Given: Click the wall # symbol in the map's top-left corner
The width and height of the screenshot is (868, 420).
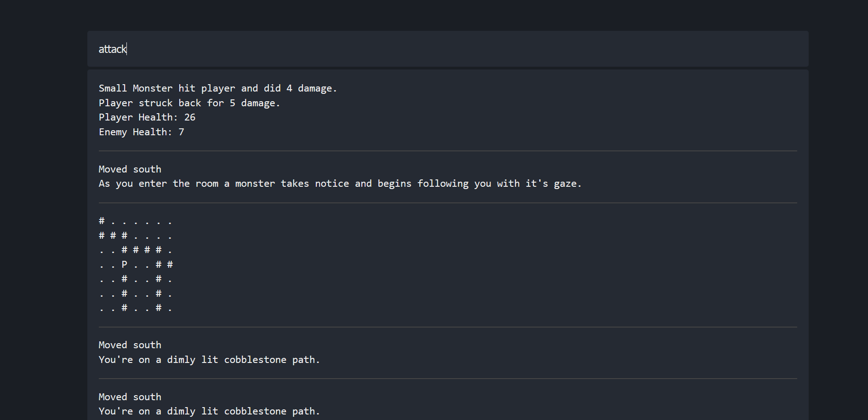Looking at the screenshot, I should click(101, 221).
